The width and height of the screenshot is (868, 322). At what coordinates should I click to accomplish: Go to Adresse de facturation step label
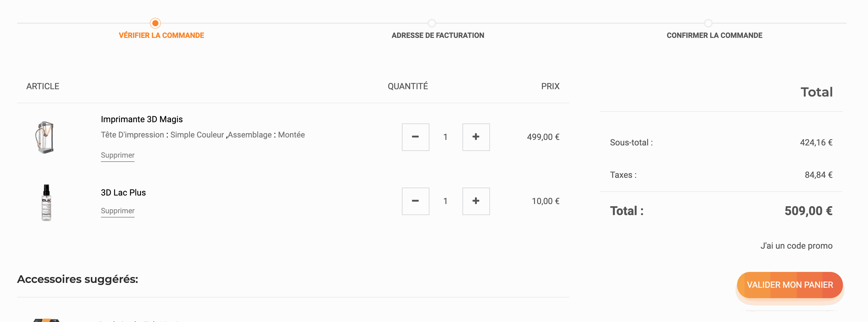[x=438, y=35]
